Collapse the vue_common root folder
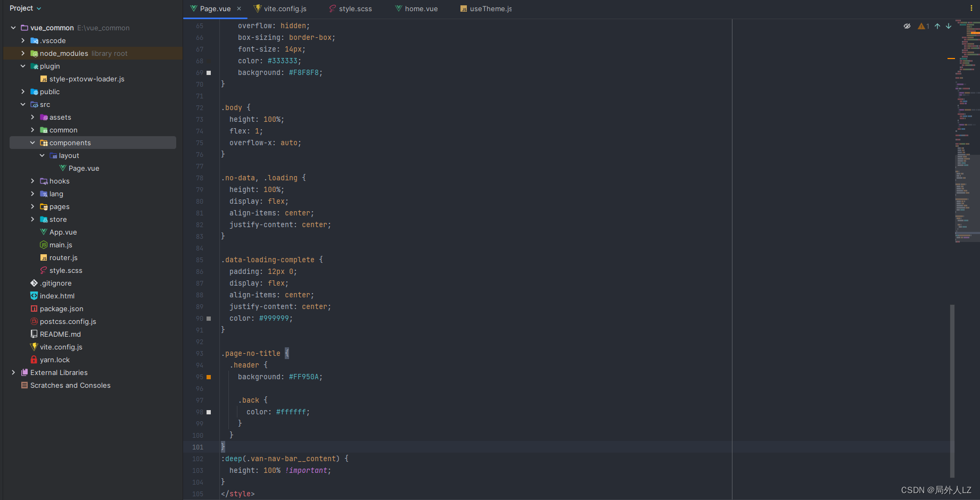Screen dimensions: 980x500 [13, 28]
